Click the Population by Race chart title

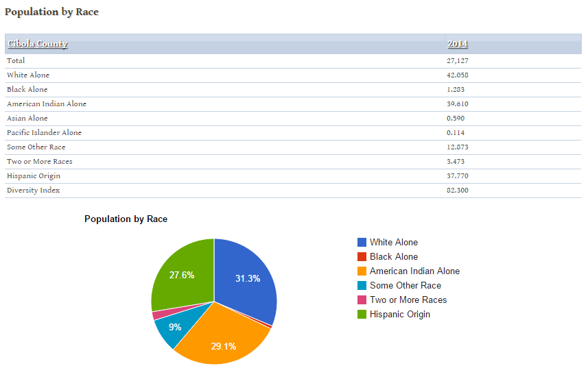[126, 219]
